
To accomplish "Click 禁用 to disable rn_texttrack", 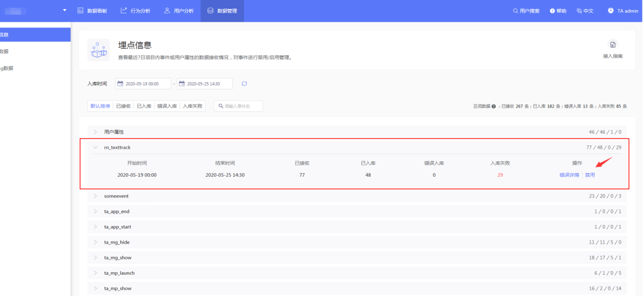I will click(590, 175).
